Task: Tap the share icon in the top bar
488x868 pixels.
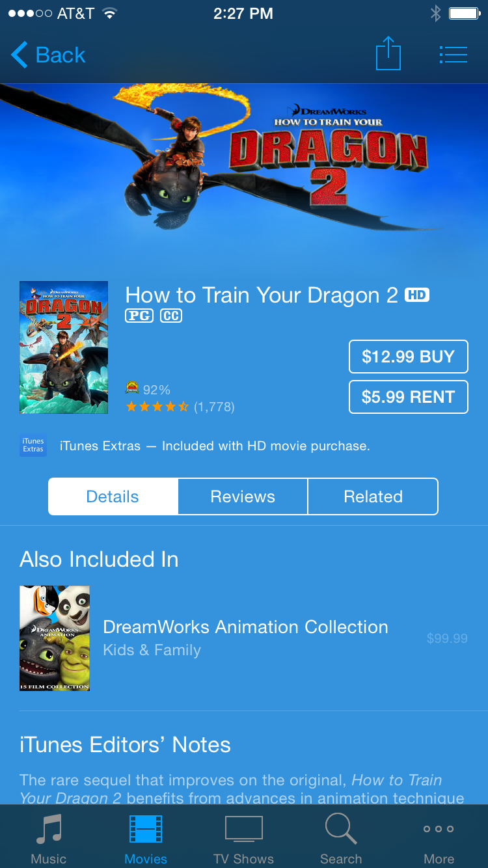Action: [x=388, y=54]
